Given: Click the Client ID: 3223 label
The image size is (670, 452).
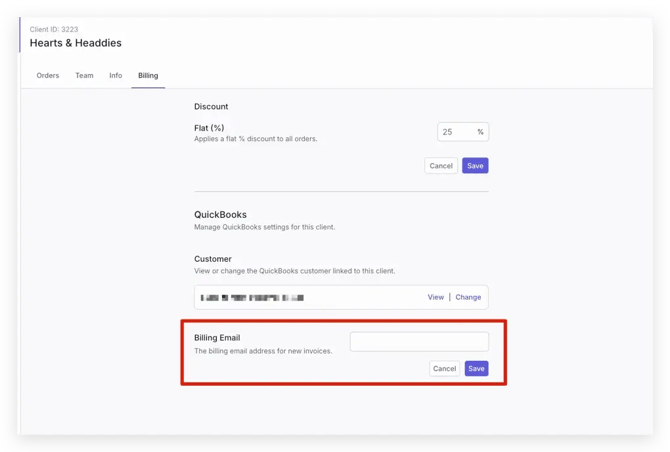Looking at the screenshot, I should click(x=54, y=30).
